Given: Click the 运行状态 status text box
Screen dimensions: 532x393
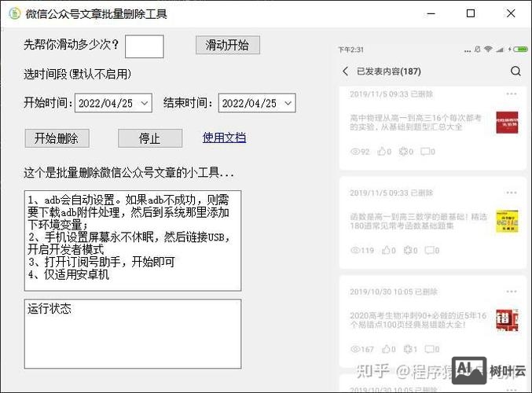Looking at the screenshot, I should [x=133, y=333].
